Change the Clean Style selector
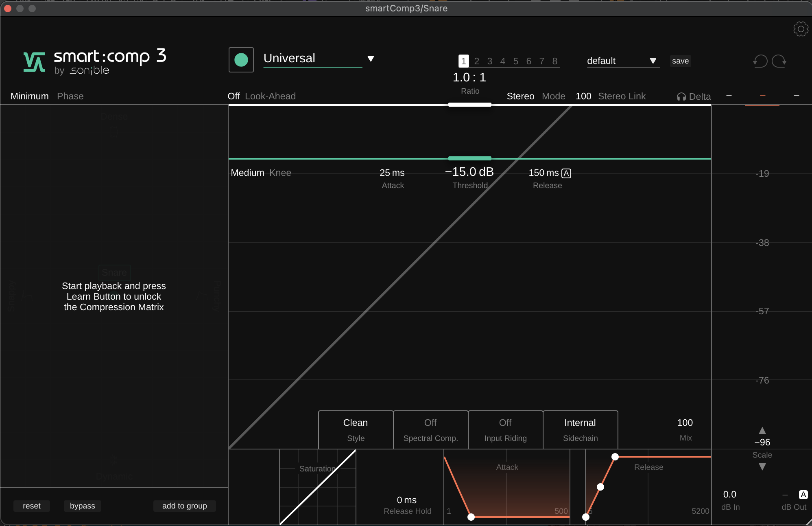812x526 pixels. click(356, 429)
